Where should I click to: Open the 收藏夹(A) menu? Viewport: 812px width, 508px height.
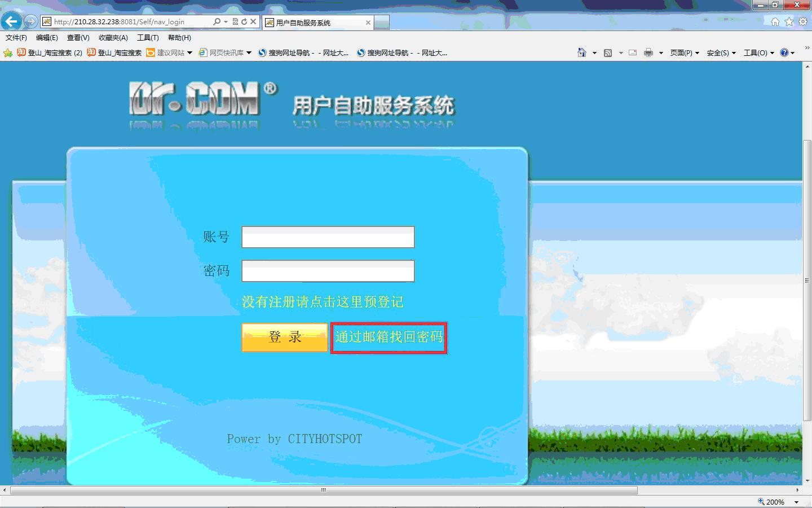pyautogui.click(x=113, y=38)
